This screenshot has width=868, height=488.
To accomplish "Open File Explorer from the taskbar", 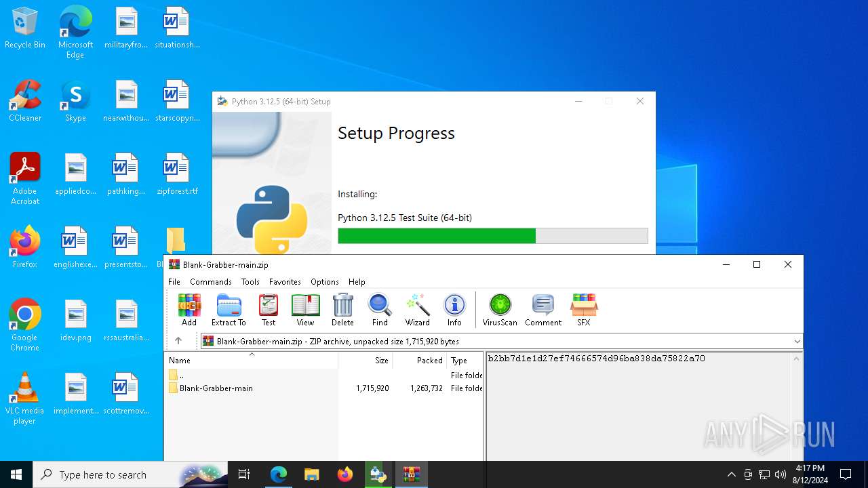I will click(x=311, y=474).
